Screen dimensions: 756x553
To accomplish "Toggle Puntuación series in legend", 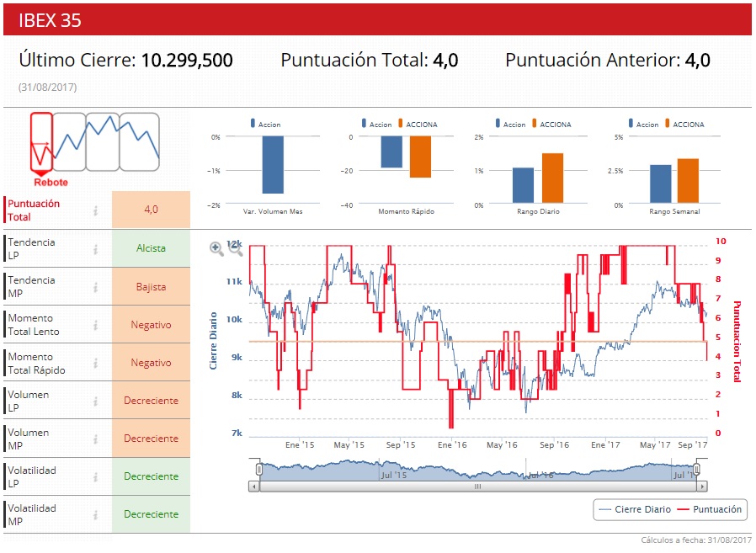I will click(710, 509).
